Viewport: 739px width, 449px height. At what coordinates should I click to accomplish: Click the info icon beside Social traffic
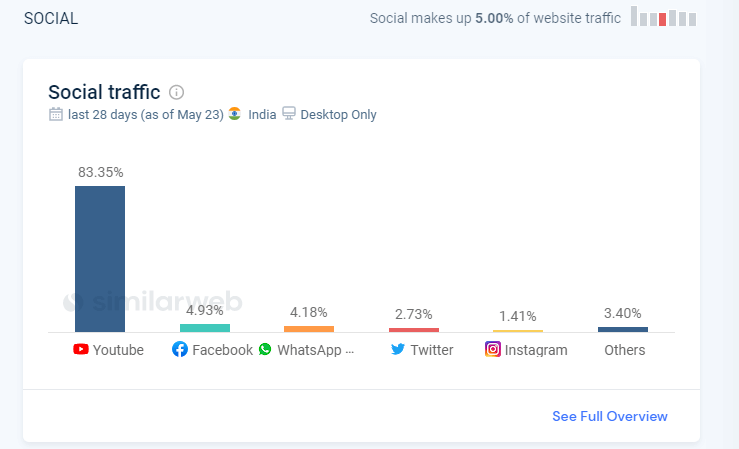click(176, 92)
